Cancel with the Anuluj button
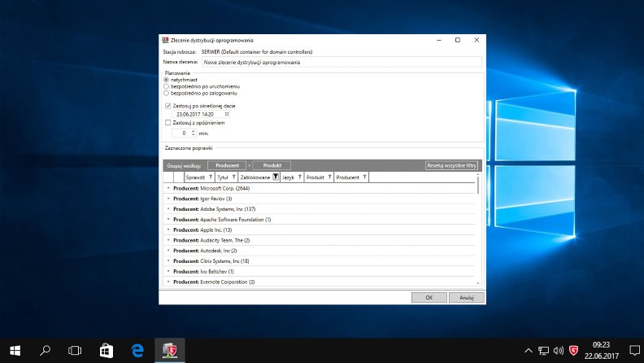This screenshot has width=644, height=363. (x=467, y=298)
